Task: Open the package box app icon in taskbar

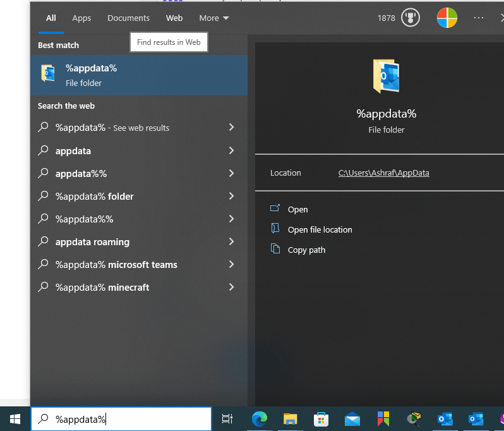Action: point(414,419)
